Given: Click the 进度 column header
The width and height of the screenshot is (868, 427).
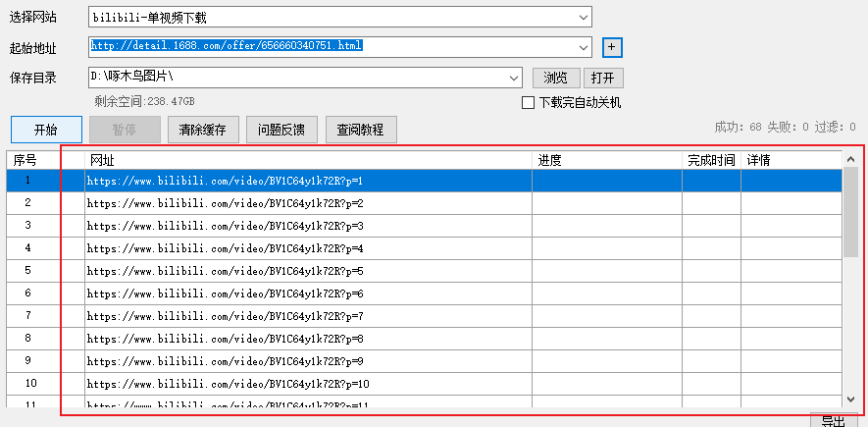Looking at the screenshot, I should click(x=607, y=161).
